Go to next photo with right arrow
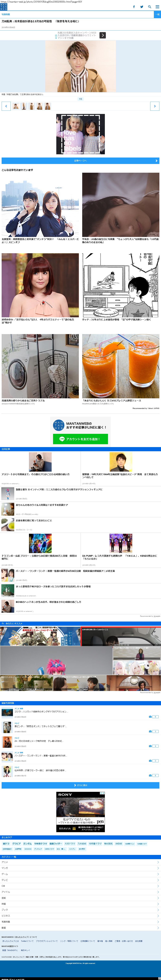Image resolution: width=161 pixels, height=980 pixels. [x=155, y=106]
